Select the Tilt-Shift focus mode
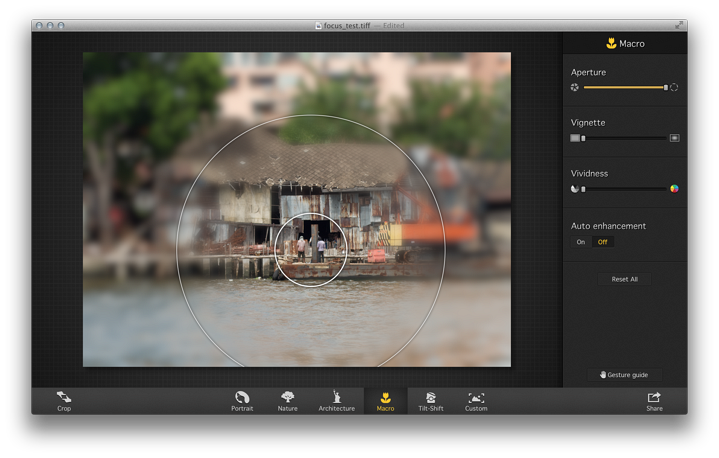719x458 pixels. click(431, 401)
